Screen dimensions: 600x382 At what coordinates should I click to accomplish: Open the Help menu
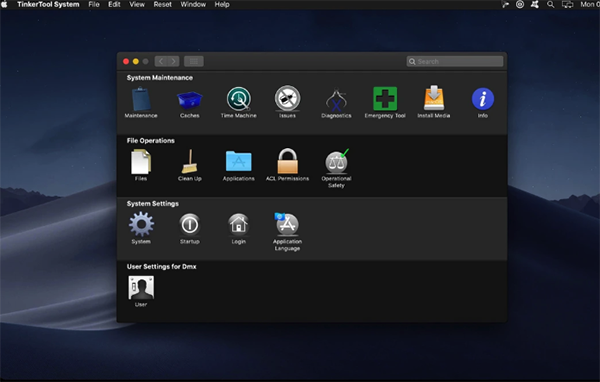pyautogui.click(x=222, y=5)
